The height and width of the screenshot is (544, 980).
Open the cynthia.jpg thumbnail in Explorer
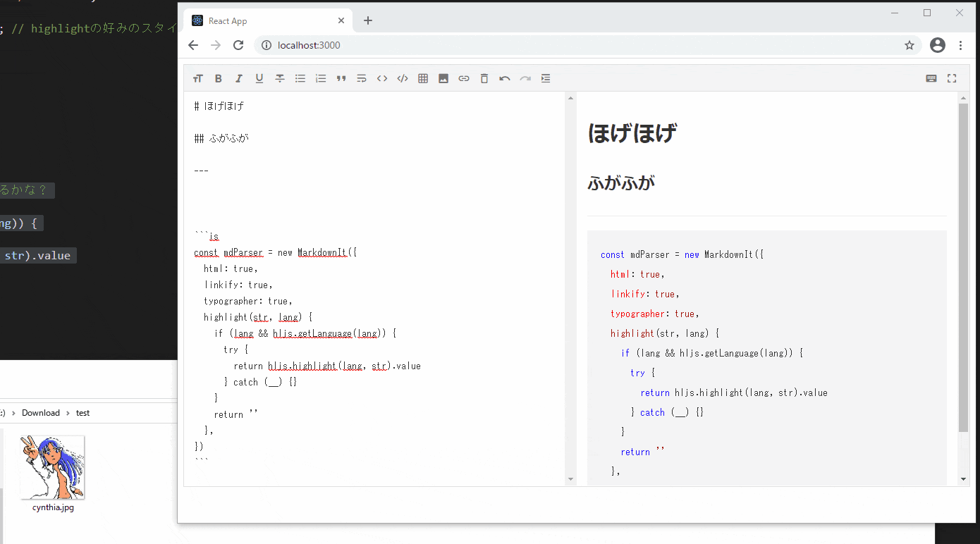(53, 467)
